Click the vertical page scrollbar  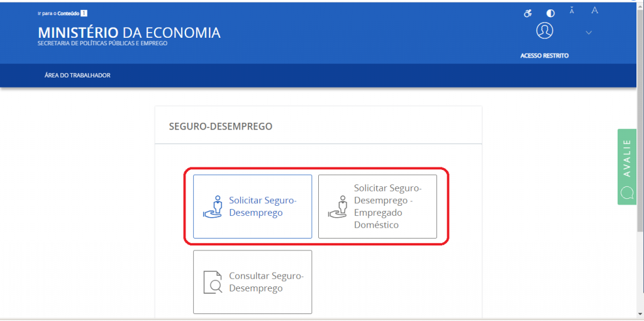(x=640, y=160)
